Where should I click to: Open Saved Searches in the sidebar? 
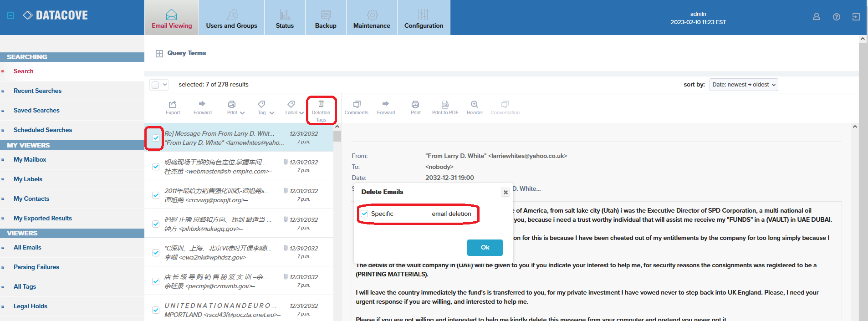(x=36, y=110)
